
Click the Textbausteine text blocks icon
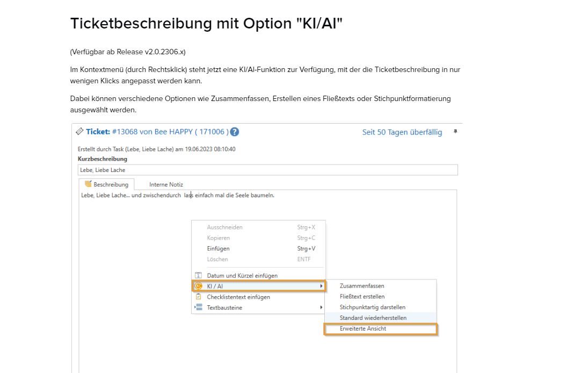click(198, 307)
